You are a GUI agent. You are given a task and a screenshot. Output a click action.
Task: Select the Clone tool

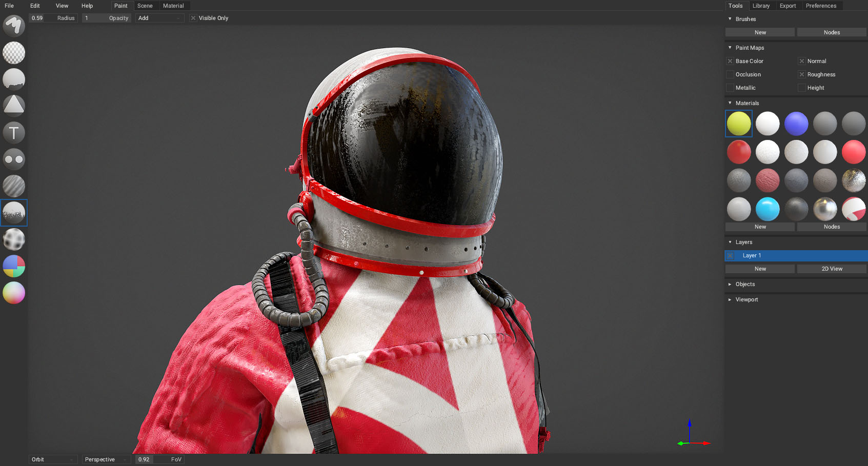[x=14, y=159]
